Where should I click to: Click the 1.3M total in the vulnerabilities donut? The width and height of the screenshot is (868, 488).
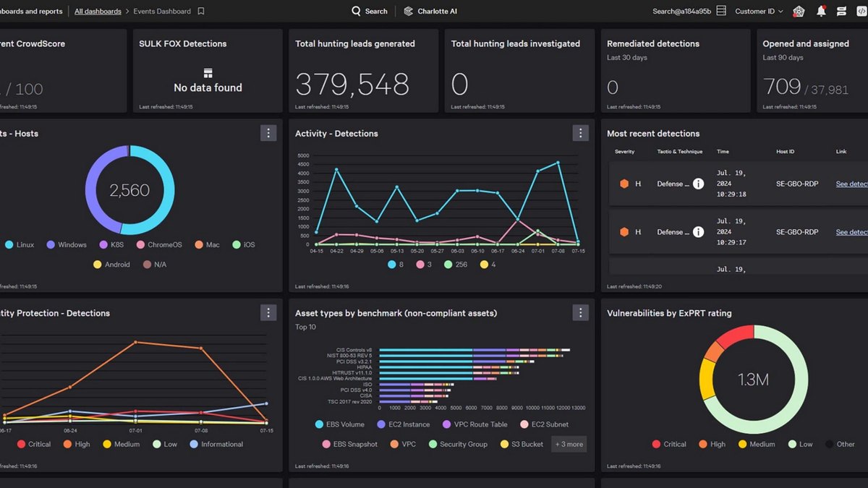click(x=753, y=380)
